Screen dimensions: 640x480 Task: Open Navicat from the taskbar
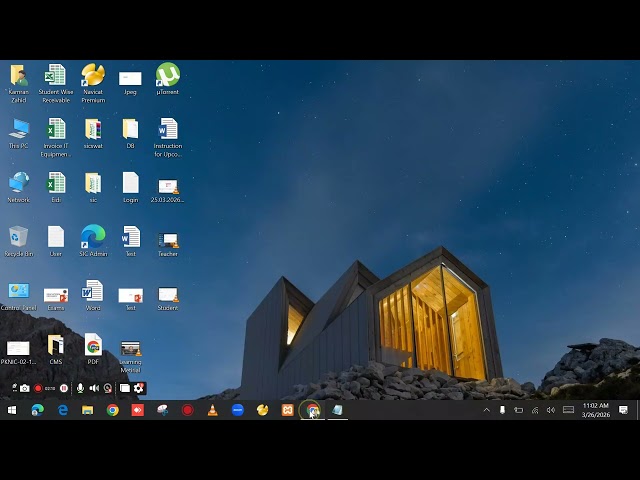[x=262, y=410]
